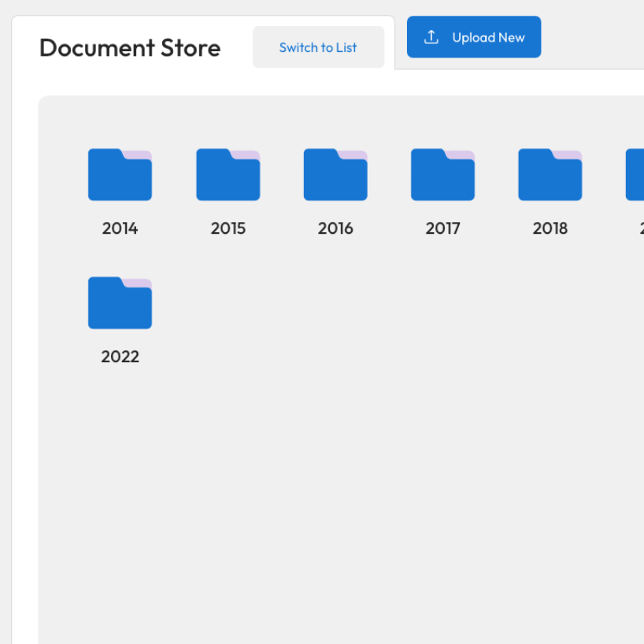Viewport: 644px width, 644px height.
Task: Click the 2022 folder name label
Action: (120, 357)
